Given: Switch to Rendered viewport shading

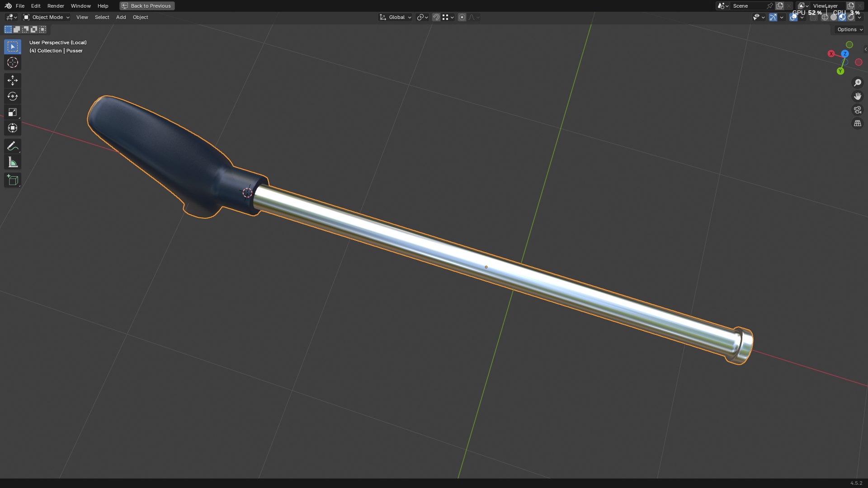Looking at the screenshot, I should click(x=851, y=17).
